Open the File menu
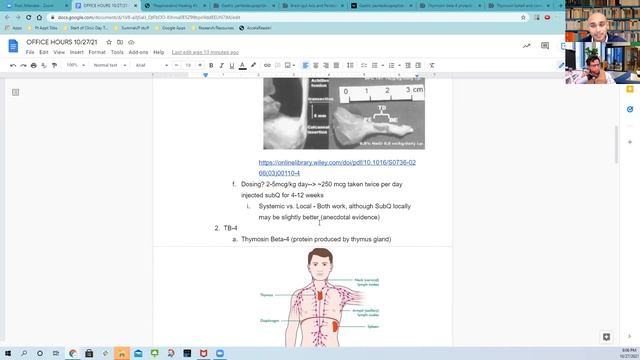This screenshot has height=360, width=640. click(30, 52)
